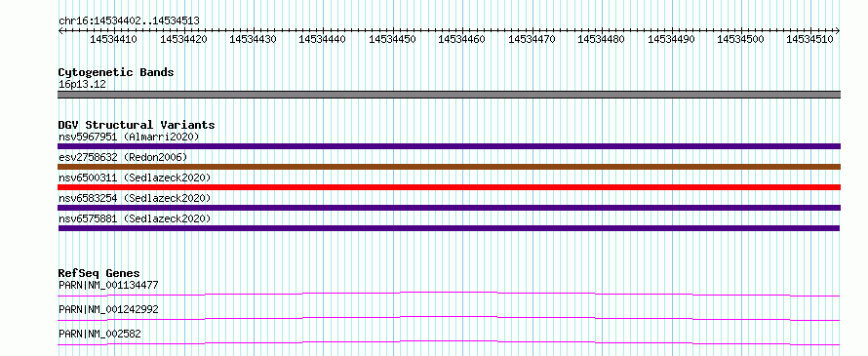This screenshot has width=868, height=356.
Task: Select the 16p13.12 band label
Action: [82, 85]
